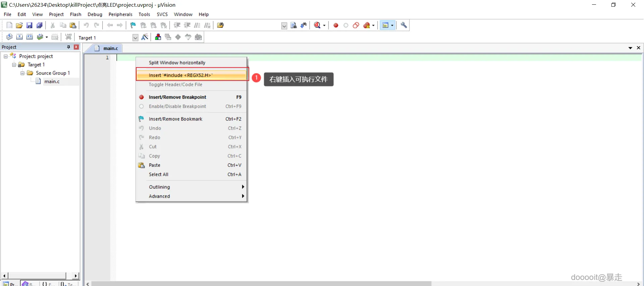Click the Manage Project Items icon
The image size is (644, 286).
click(x=158, y=37)
